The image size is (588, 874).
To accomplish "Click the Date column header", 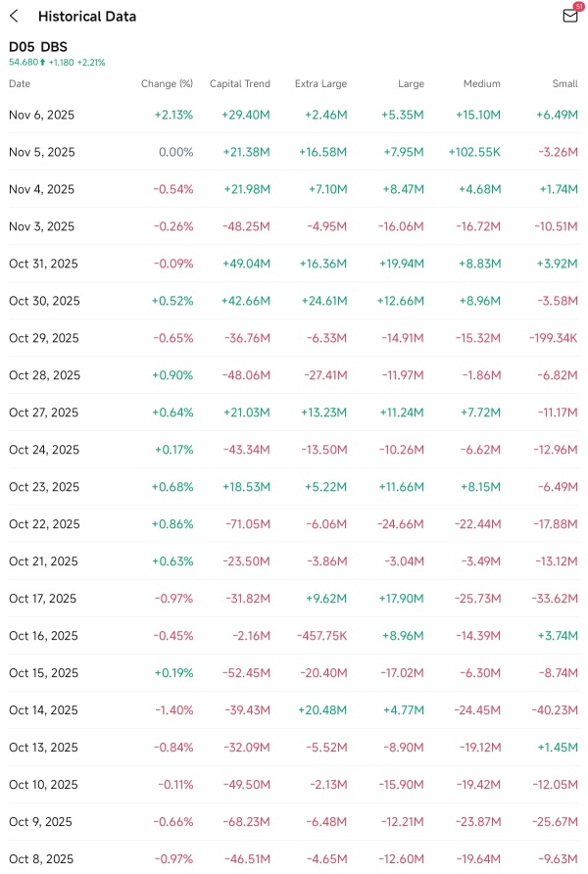I will [20, 84].
